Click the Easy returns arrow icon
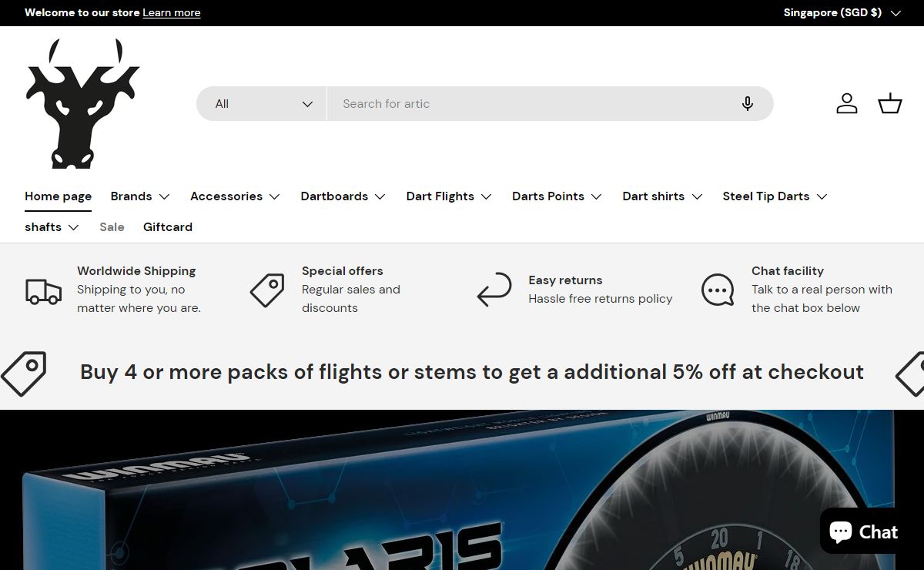 (494, 290)
